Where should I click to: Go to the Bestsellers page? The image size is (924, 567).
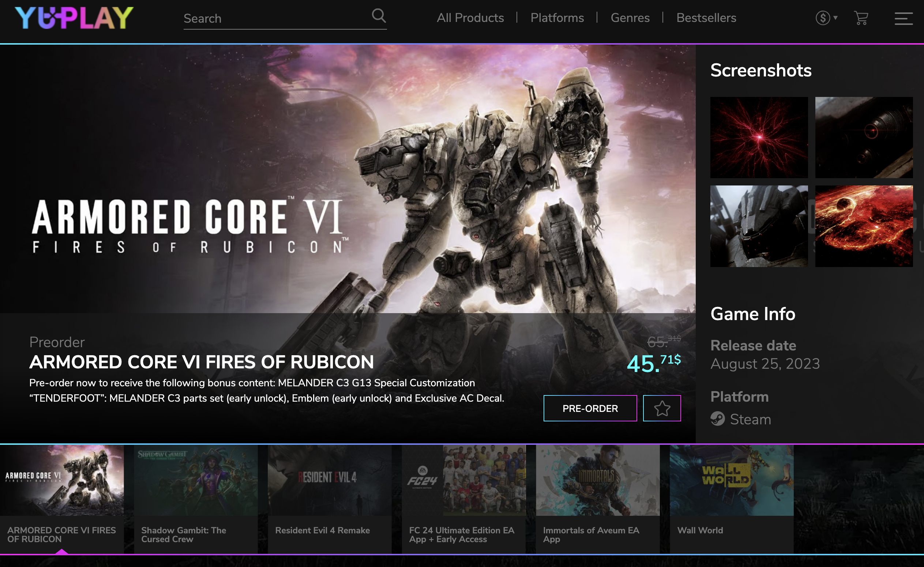[706, 18]
